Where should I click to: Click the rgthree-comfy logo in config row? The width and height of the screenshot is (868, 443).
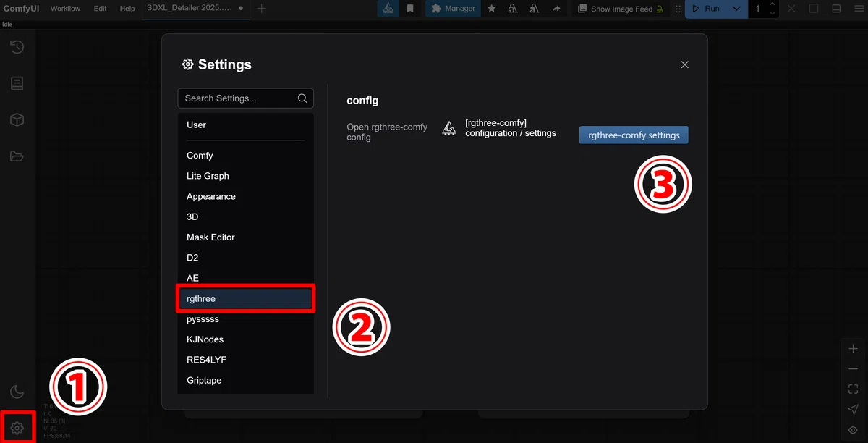point(449,128)
